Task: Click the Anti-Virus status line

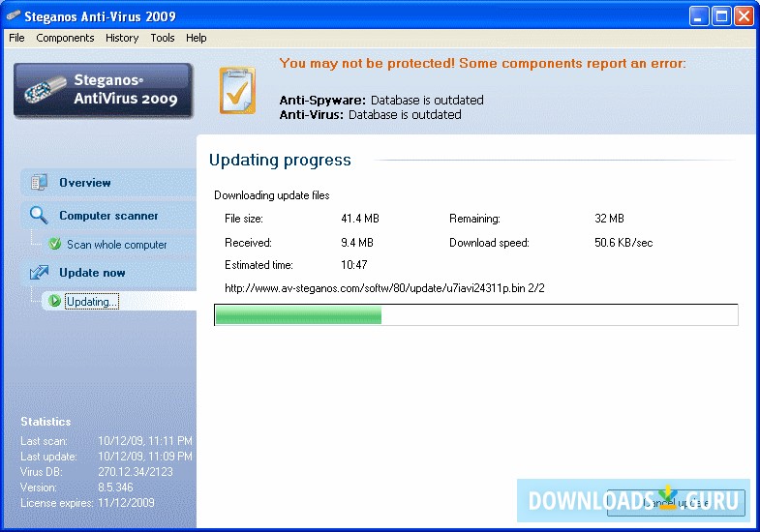Action: tap(370, 115)
